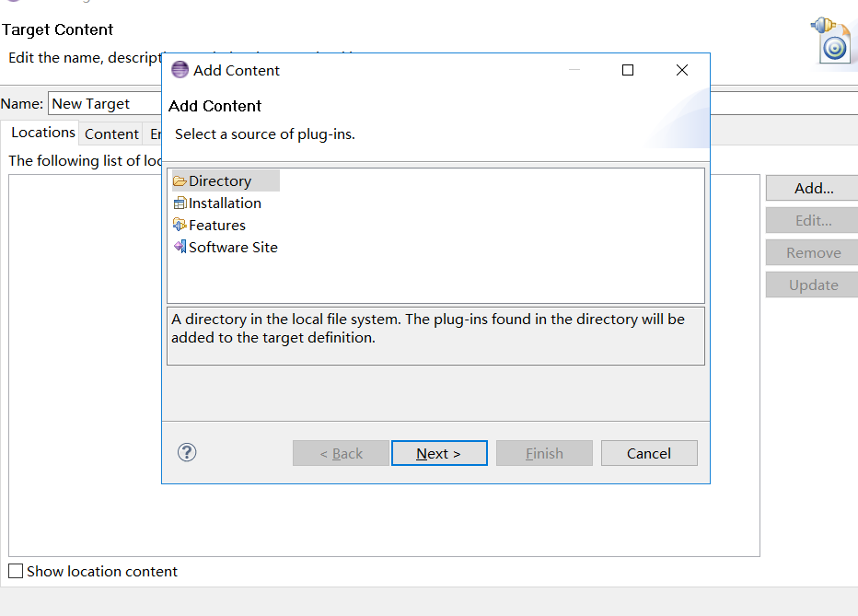The height and width of the screenshot is (616, 858).
Task: Proceed with the Next button
Action: click(439, 453)
